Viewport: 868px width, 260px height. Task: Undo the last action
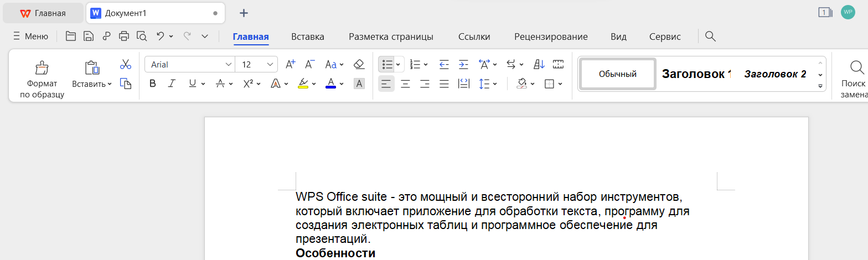coord(161,36)
